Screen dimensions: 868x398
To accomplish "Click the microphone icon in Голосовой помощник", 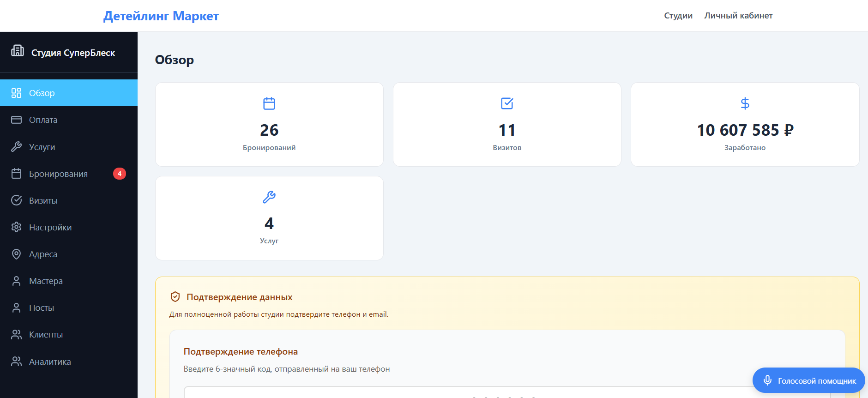I will point(767,380).
